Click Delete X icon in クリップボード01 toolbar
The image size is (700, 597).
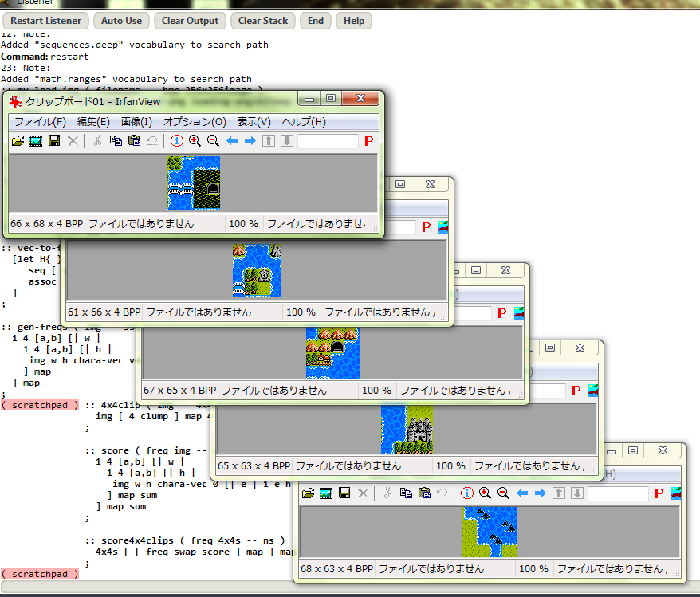(73, 141)
